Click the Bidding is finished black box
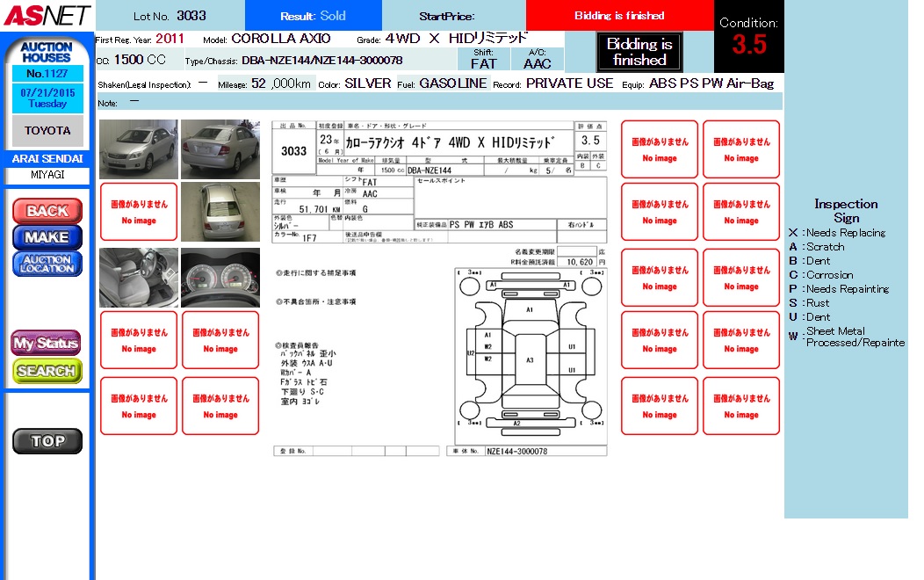This screenshot has width=924, height=580. (x=639, y=52)
